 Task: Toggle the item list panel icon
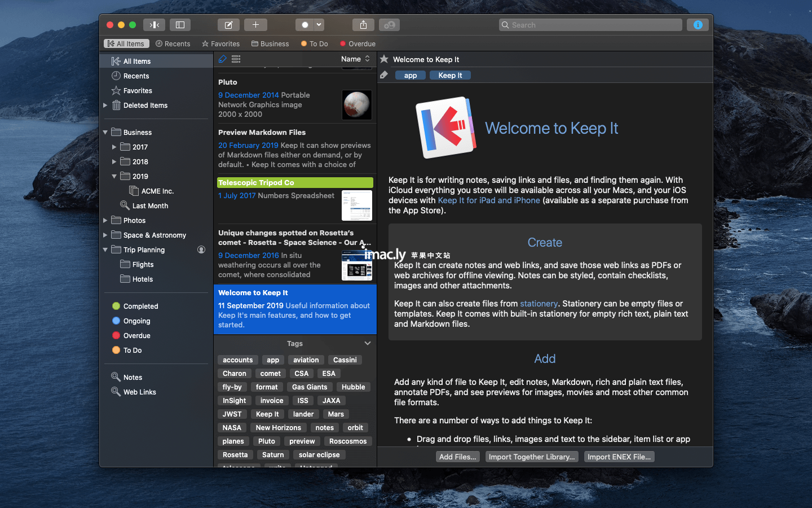(x=180, y=25)
